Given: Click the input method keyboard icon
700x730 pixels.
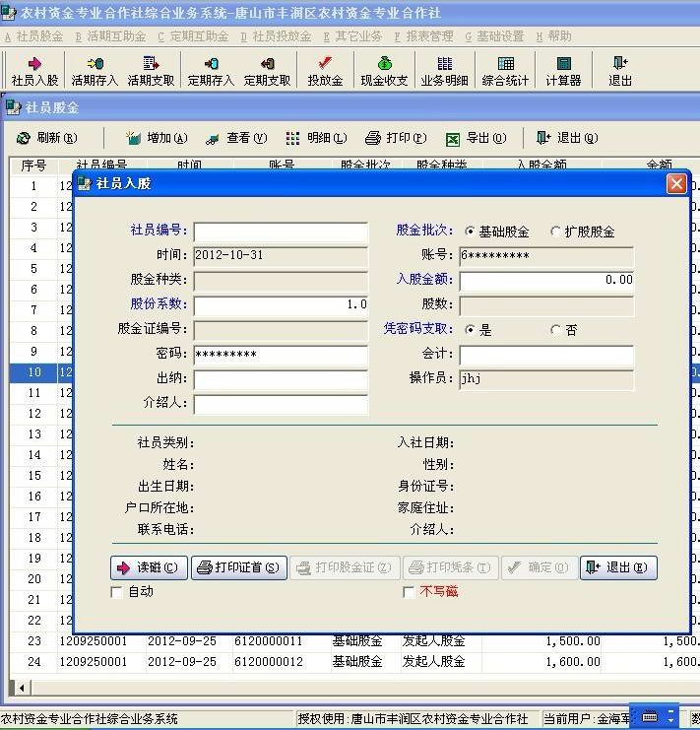Looking at the screenshot, I should 650,717.
